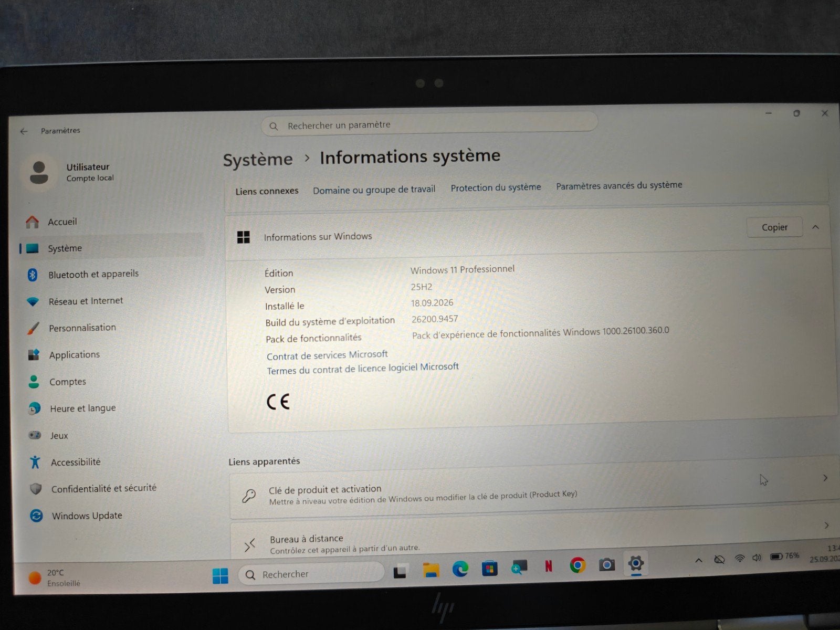
Task: Open Protection du système link
Action: point(496,187)
